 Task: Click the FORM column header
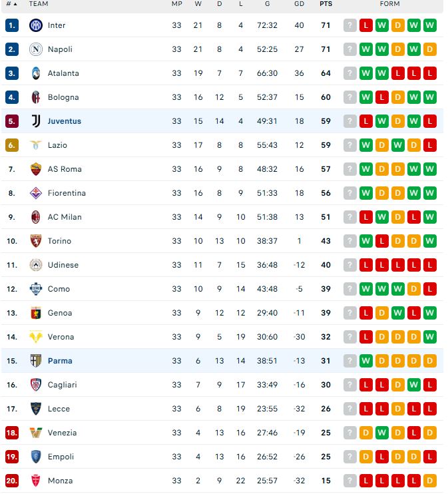(x=389, y=4)
